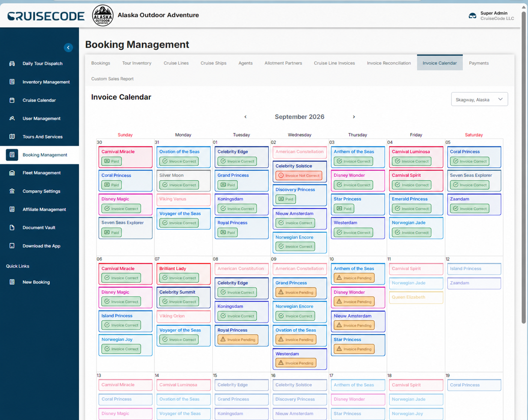
Task: Open the Viking Orion entry on Sept 07
Action: pyautogui.click(x=183, y=316)
